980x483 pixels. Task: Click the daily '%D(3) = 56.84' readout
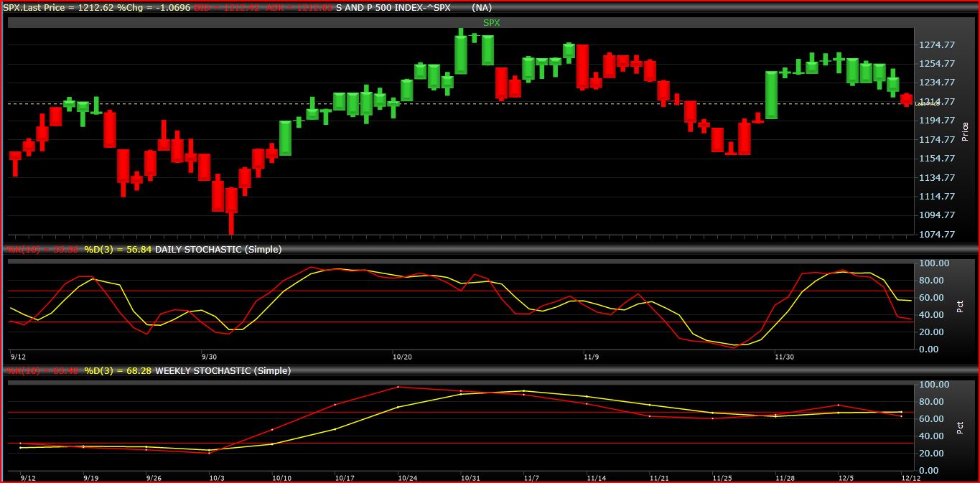point(118,250)
